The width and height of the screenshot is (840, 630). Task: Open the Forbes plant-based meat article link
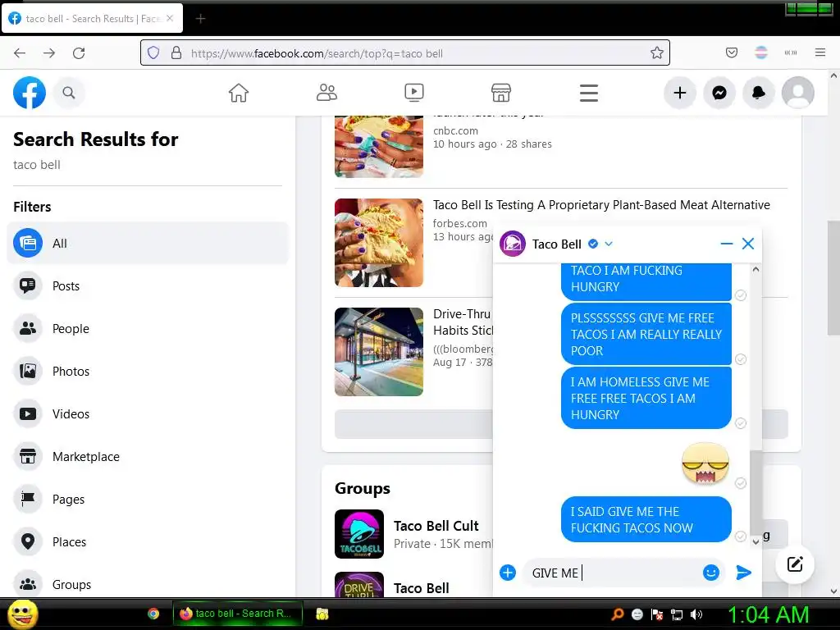click(x=601, y=204)
